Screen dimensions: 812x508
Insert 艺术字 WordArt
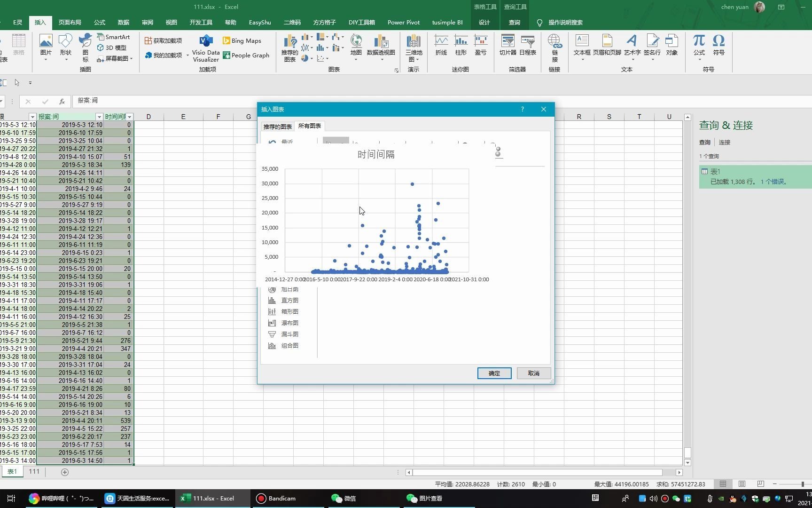[x=632, y=45]
